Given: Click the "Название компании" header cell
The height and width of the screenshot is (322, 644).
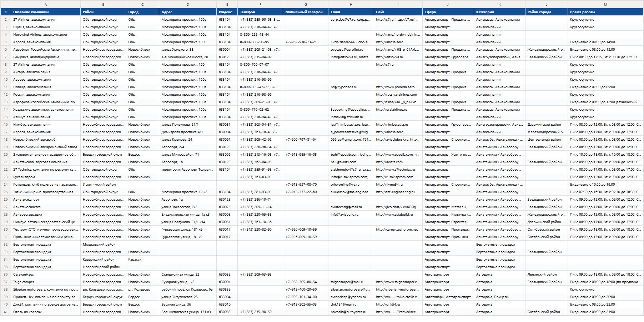Looking at the screenshot, I should pos(46,12).
